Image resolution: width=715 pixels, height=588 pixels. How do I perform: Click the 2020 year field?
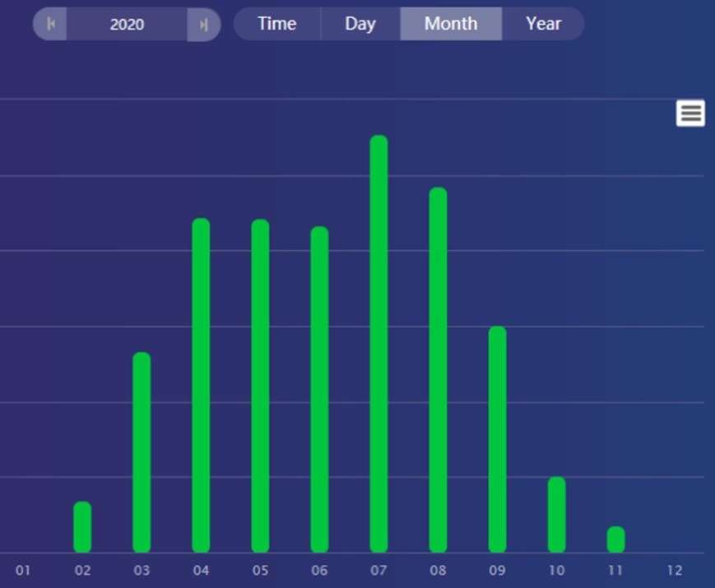pos(127,25)
